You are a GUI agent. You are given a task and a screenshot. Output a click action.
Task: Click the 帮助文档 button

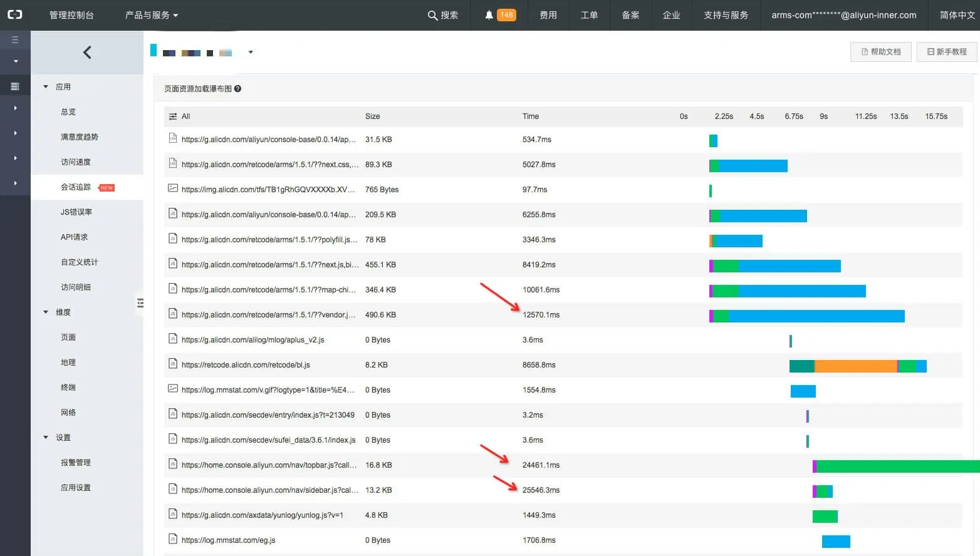point(881,52)
